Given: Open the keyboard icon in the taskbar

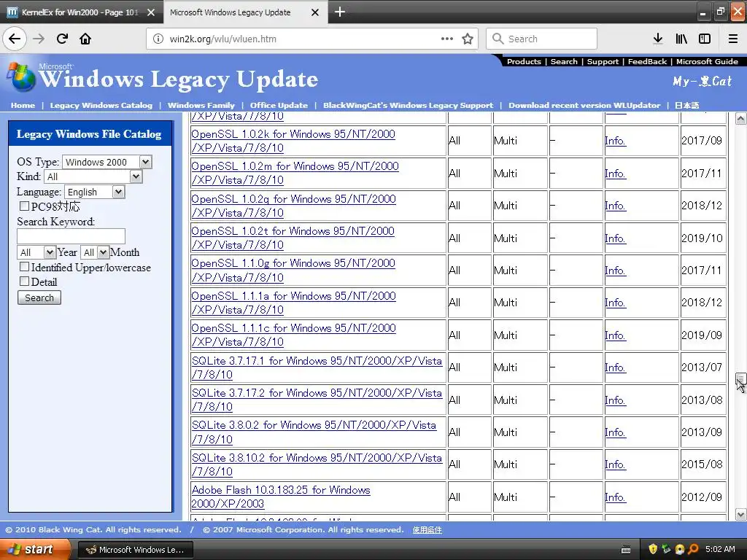Looking at the screenshot, I should click(x=626, y=550).
